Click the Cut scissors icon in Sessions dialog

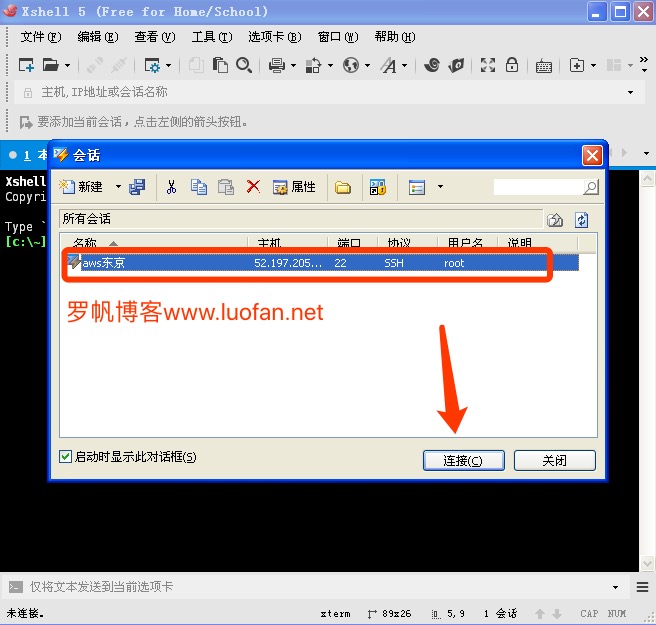(x=171, y=187)
